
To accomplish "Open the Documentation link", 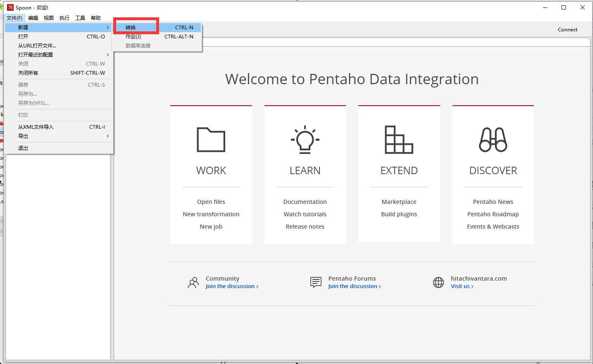I will (305, 202).
